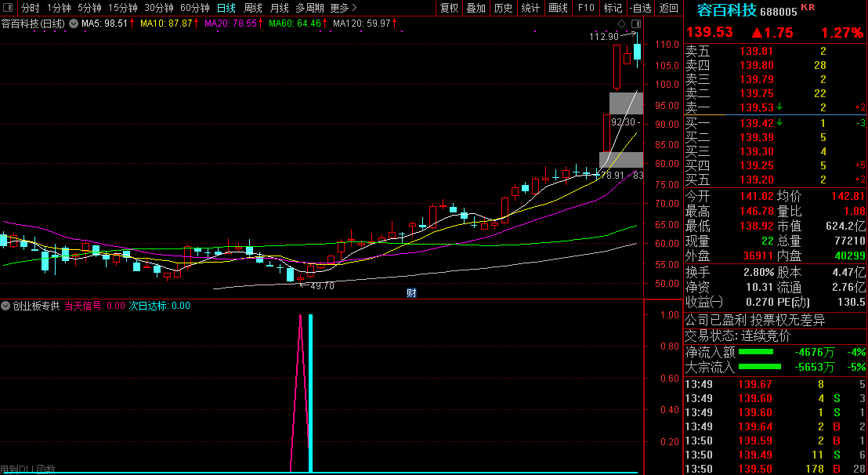Image resolution: width=868 pixels, height=475 pixels.
Task: Expand the 创业板专供 indicator dropdown arrow
Action: [6, 306]
